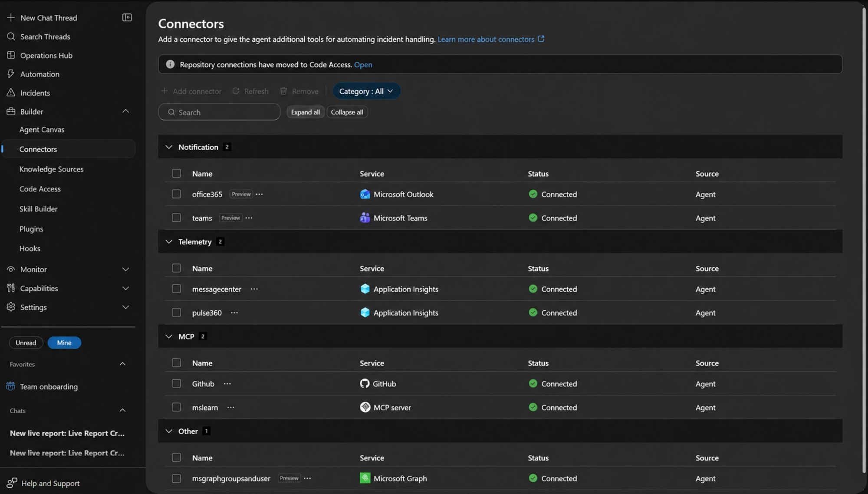Tick the office365 row checkbox
Screen dimensions: 868x494
tap(176, 194)
